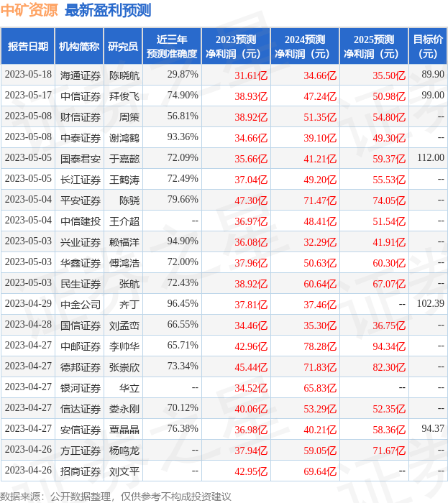Click the date 2023-05-18

click(x=28, y=74)
